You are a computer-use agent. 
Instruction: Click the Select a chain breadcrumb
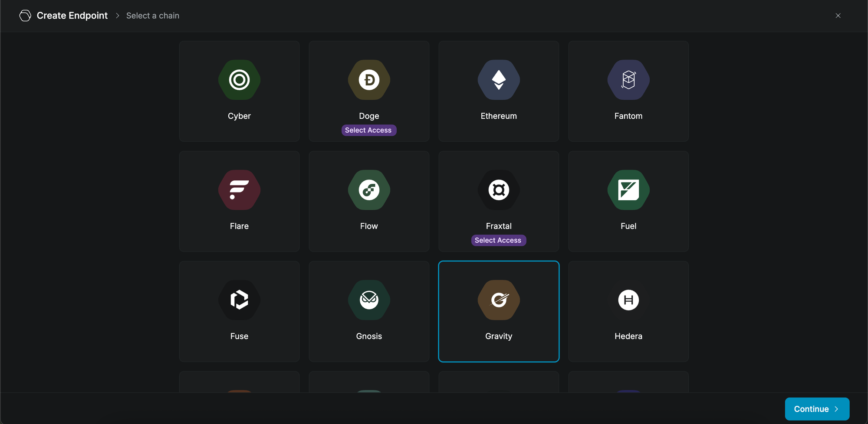click(153, 16)
